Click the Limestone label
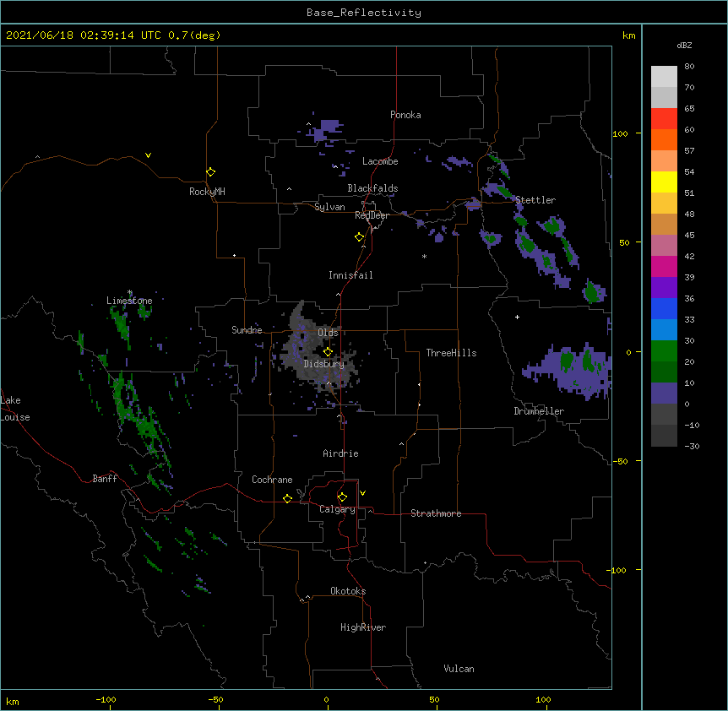Screen dimensions: 728x711 coord(129,301)
